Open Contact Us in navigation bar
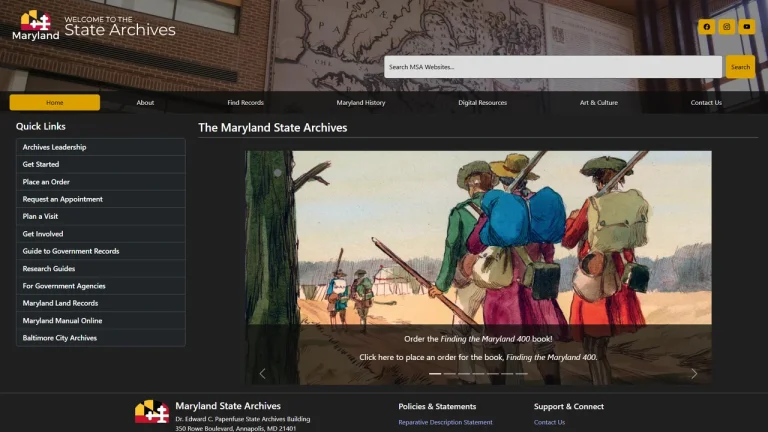Image resolution: width=768 pixels, height=432 pixels. tap(706, 102)
